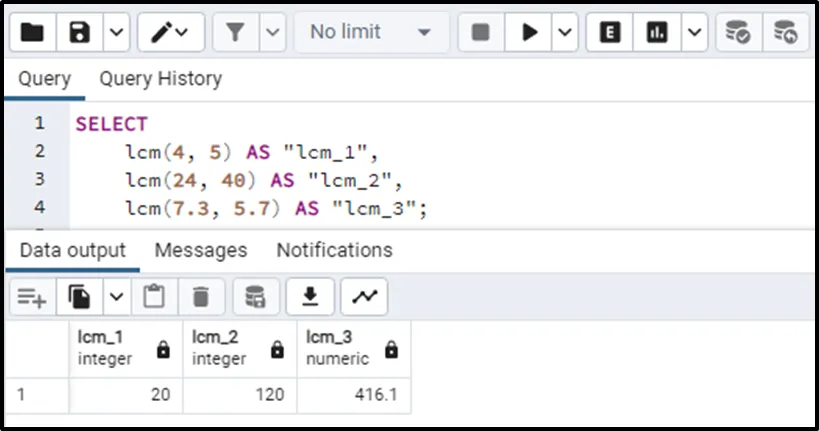Click the Execute query play button

(527, 33)
